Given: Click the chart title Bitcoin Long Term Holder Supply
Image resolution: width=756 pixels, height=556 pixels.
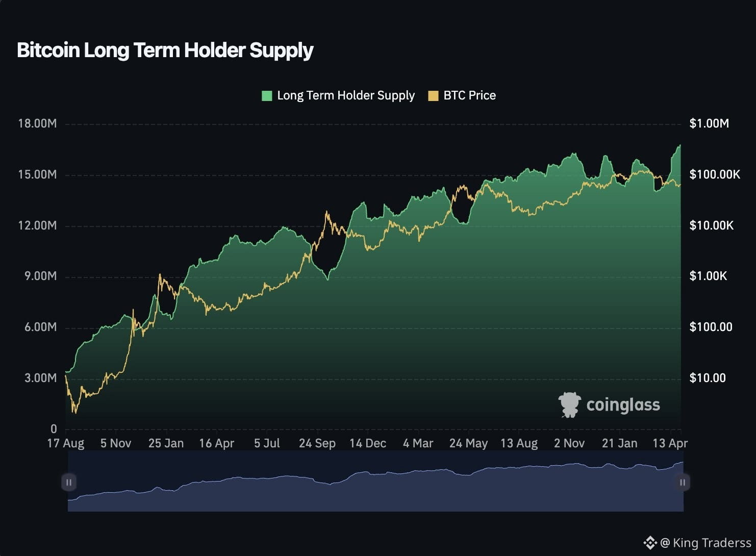Looking at the screenshot, I should 165,50.
